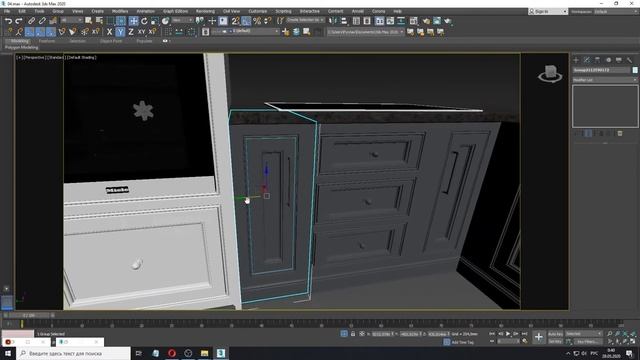
Task: Toggle the Selection Lock padlock
Action: pyautogui.click(x=353, y=334)
